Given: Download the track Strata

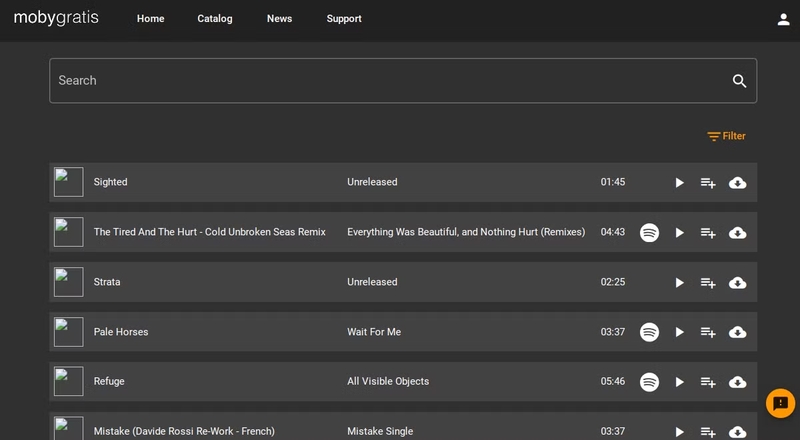Looking at the screenshot, I should [738, 283].
